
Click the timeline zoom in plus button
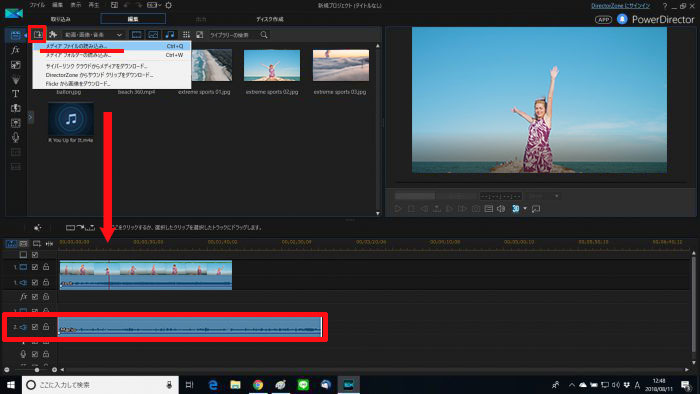(54, 369)
